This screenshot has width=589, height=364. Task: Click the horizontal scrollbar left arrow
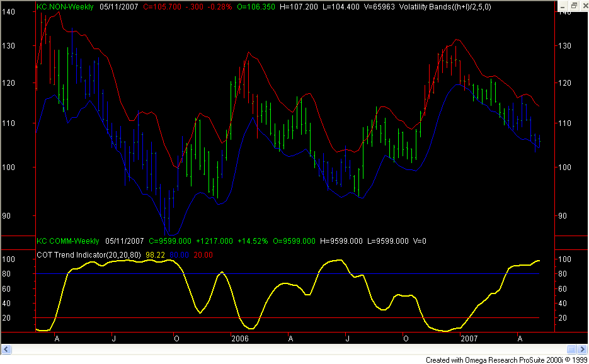(6, 350)
